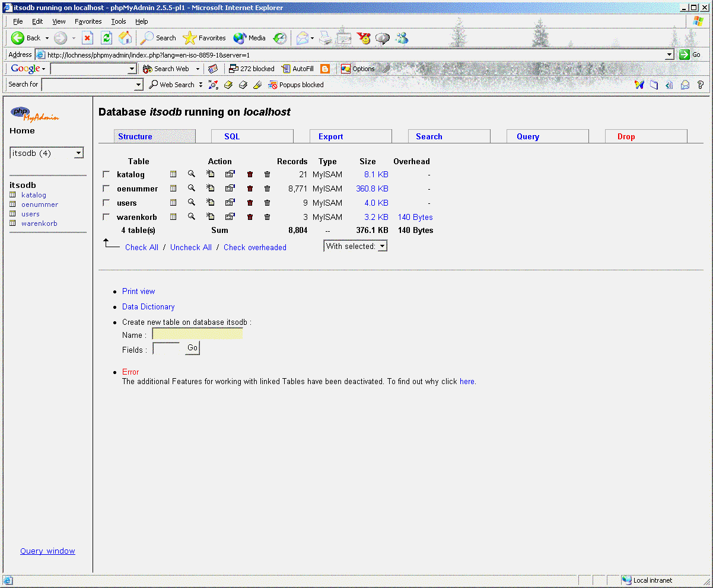This screenshot has width=713, height=588.
Task: Select the warenkorb table checkbox
Action: point(106,217)
